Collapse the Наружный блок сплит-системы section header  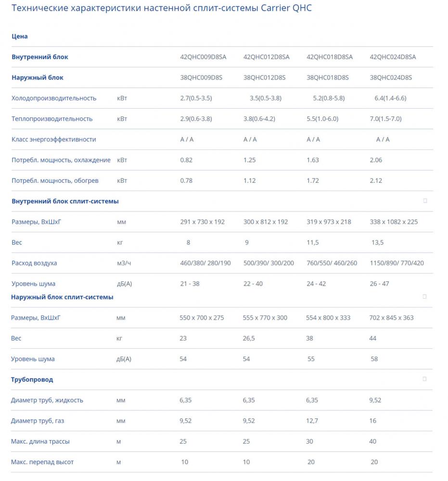62,297
